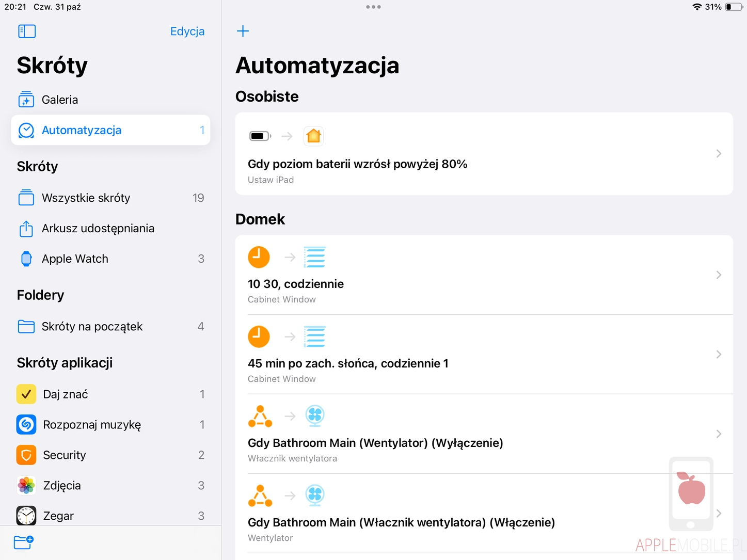747x560 pixels.
Task: Click the new folder icon
Action: [x=23, y=542]
